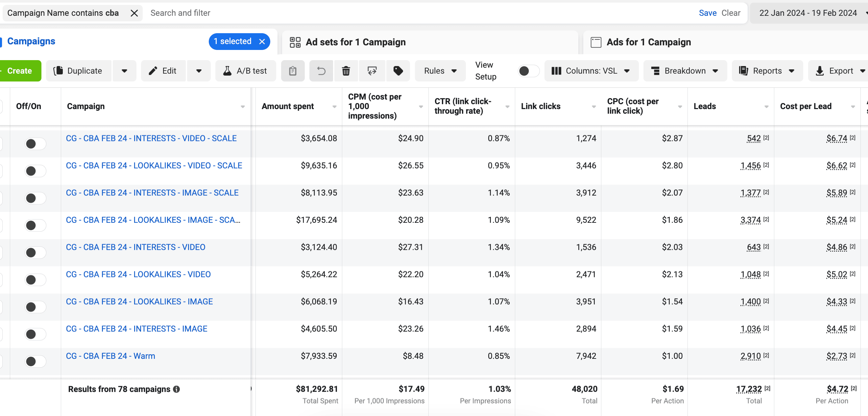Switch to Ad sets for 1 Campaign tab
The image size is (868, 416).
coord(355,42)
